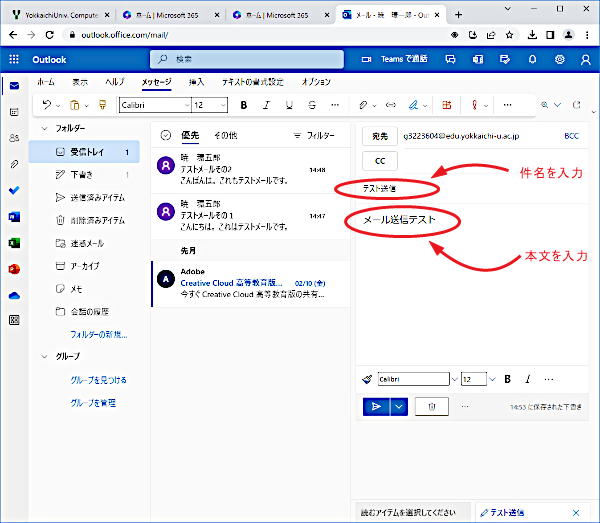Open the フィルター menu
600x523 pixels.
click(314, 135)
